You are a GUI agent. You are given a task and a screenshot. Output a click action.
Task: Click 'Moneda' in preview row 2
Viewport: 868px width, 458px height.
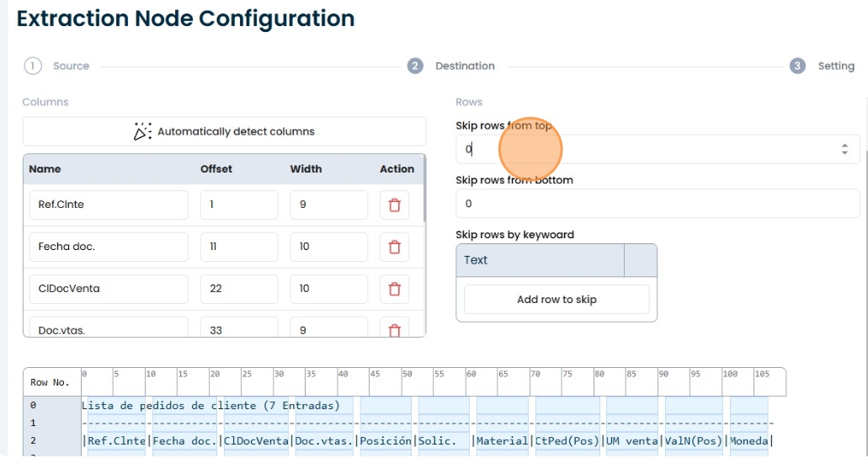tap(749, 441)
